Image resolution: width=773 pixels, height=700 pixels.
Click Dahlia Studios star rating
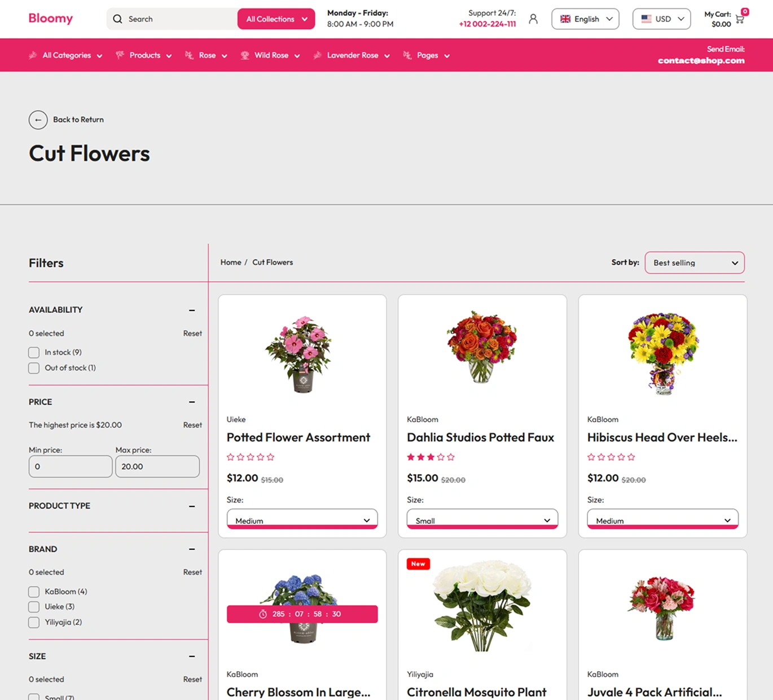(431, 457)
